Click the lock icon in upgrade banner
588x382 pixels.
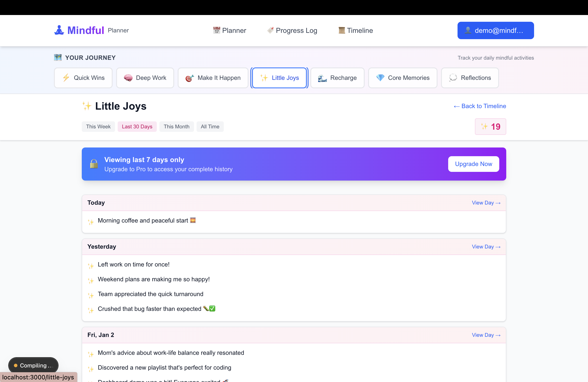(x=94, y=164)
